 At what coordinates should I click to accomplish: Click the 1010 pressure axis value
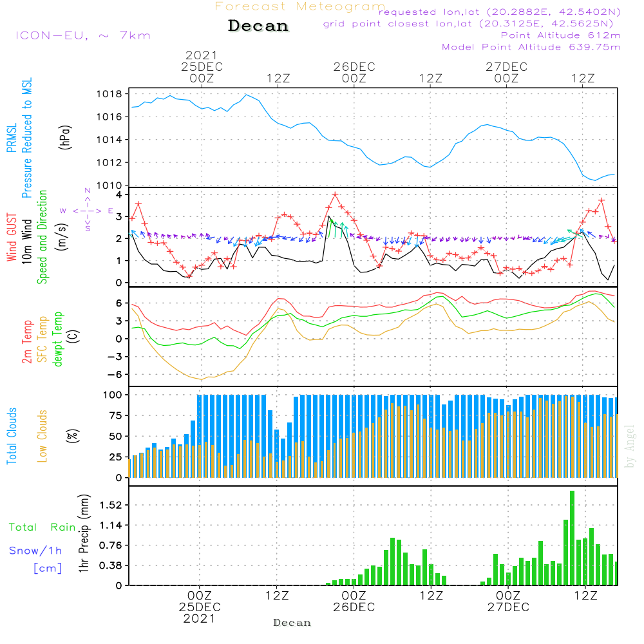point(109,185)
